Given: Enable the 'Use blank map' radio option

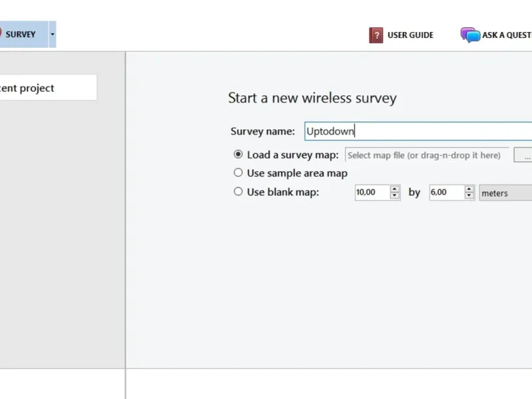Looking at the screenshot, I should tap(238, 192).
